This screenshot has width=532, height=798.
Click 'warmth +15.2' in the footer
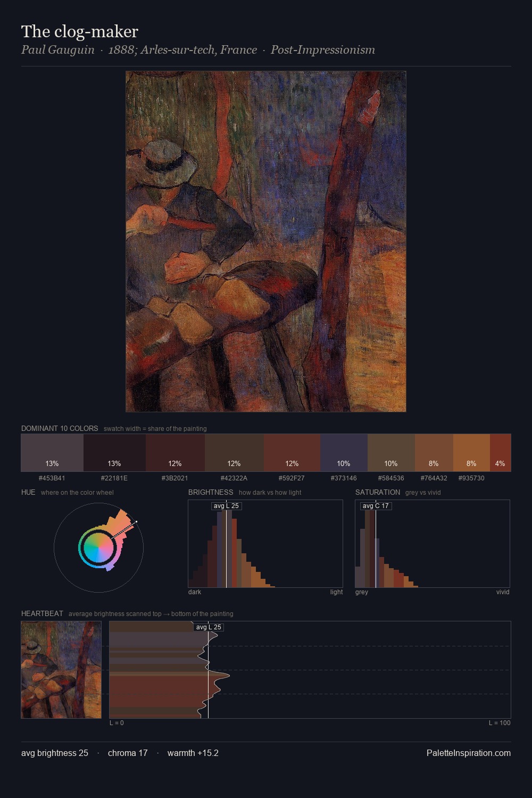point(193,753)
